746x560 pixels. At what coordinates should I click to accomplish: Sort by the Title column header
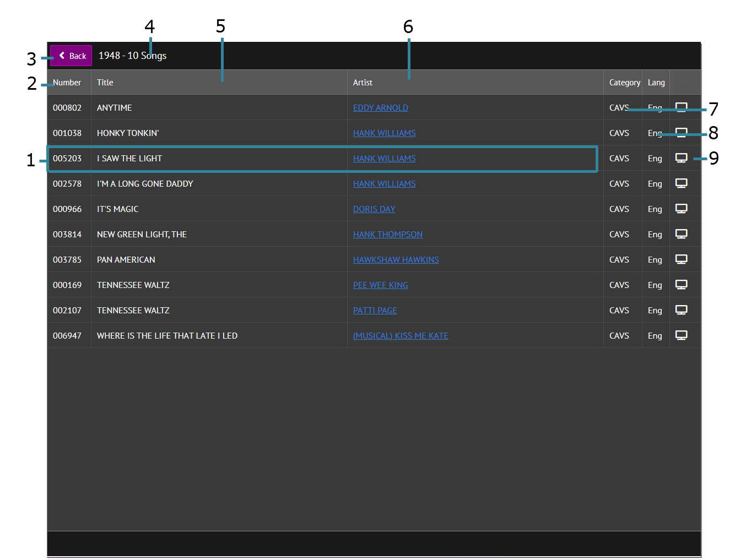coord(105,83)
